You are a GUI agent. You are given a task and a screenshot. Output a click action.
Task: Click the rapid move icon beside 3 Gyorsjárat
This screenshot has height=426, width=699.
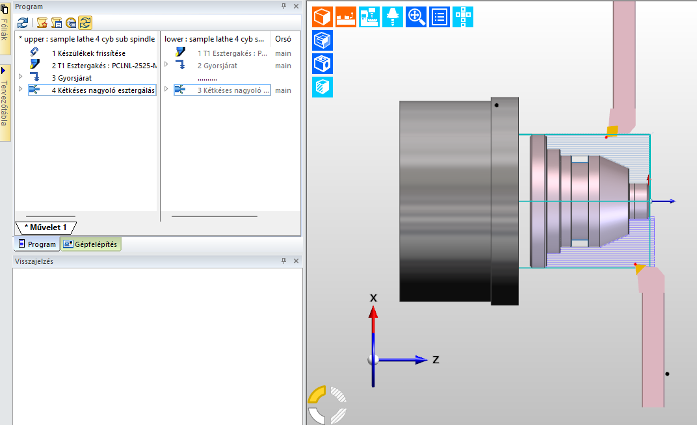coord(35,77)
